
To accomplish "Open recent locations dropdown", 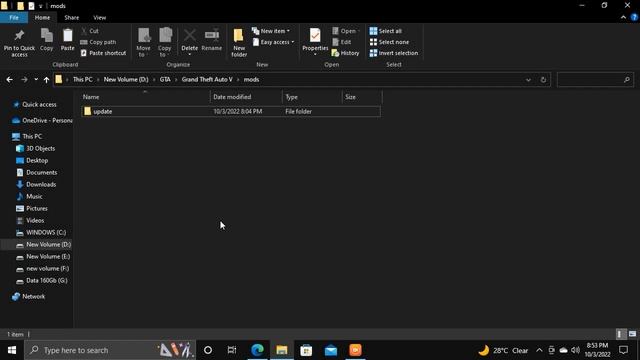I will pyautogui.click(x=36, y=80).
